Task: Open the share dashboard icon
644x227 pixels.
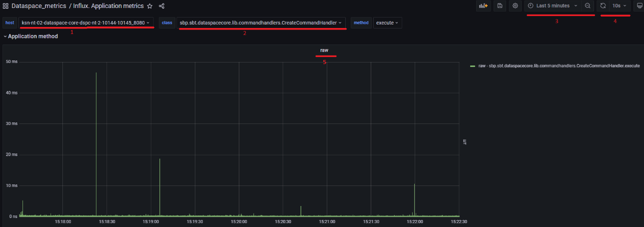Action: [161, 6]
